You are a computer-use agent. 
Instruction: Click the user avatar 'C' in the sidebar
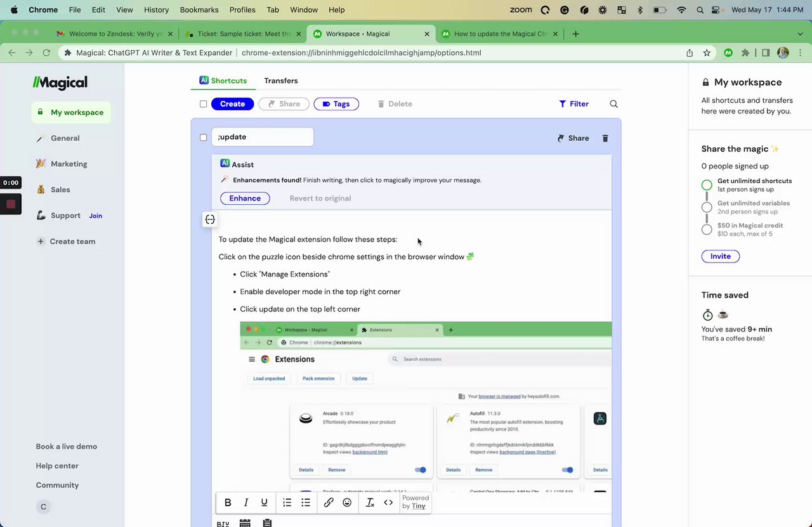tap(43, 507)
